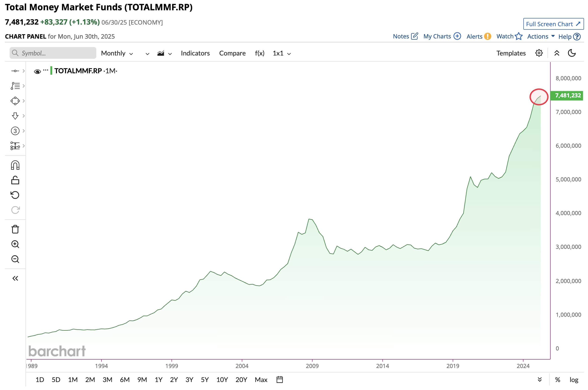This screenshot has height=390, width=588.
Task: Delete all chart drawings with trash icon
Action: click(x=15, y=229)
